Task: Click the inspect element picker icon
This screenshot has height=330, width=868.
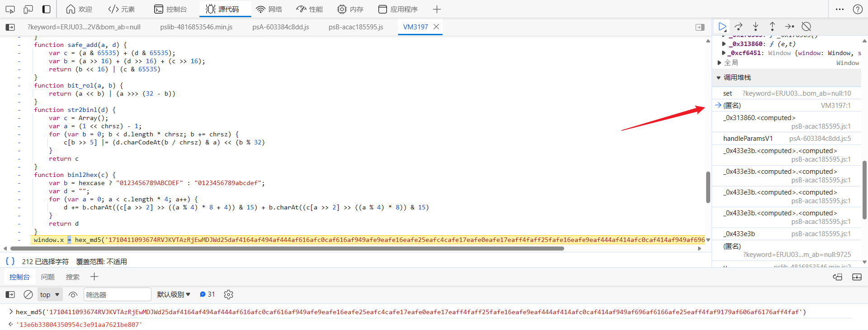Action: pos(10,9)
